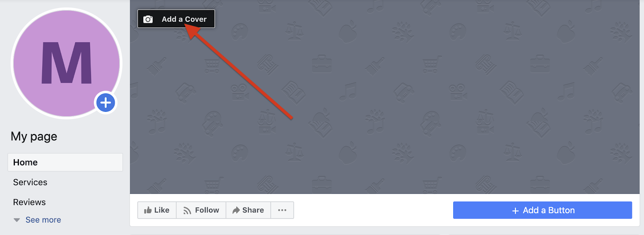Open the See more link

(43, 220)
